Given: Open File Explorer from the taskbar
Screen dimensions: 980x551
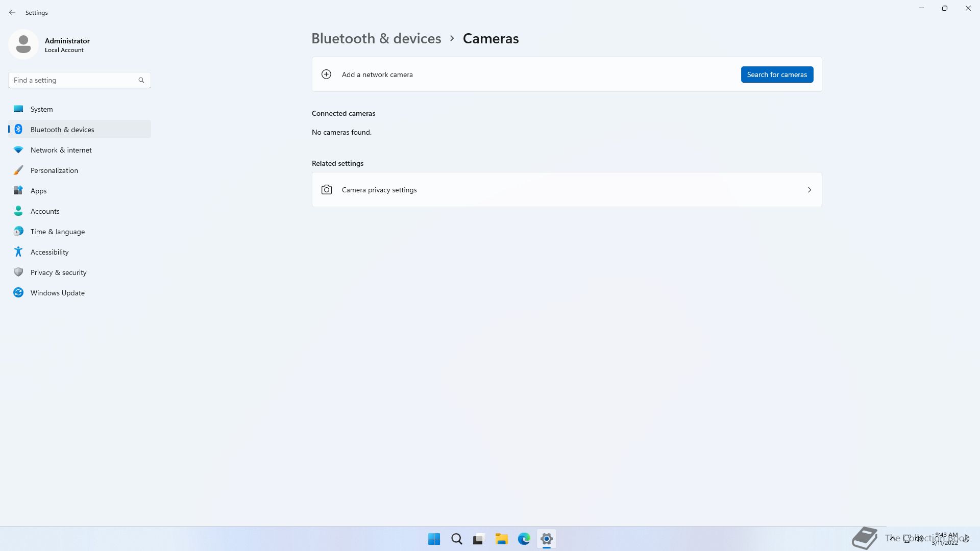Looking at the screenshot, I should coord(501,539).
